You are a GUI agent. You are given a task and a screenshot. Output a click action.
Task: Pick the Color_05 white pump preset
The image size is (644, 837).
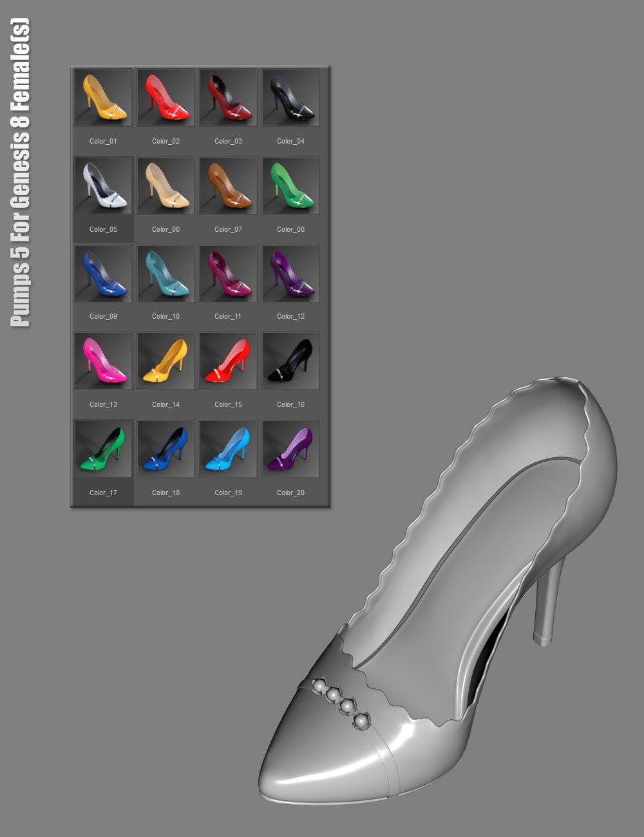pos(103,185)
